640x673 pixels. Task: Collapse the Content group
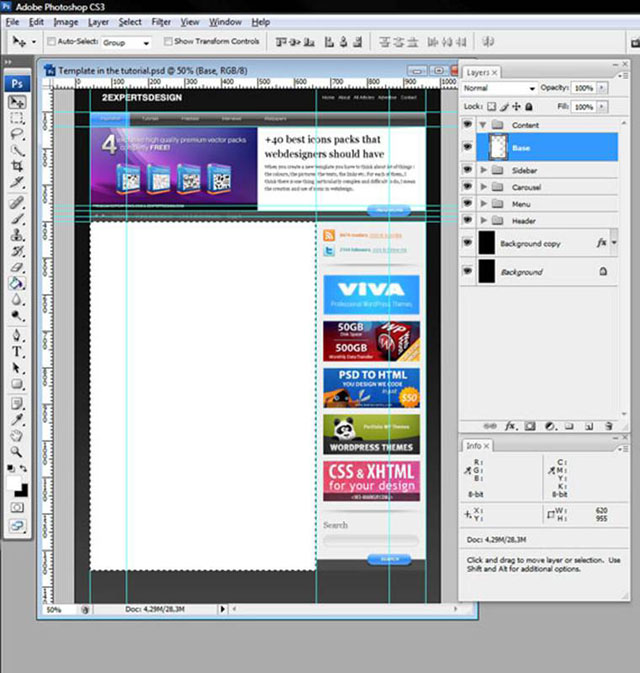[483, 125]
